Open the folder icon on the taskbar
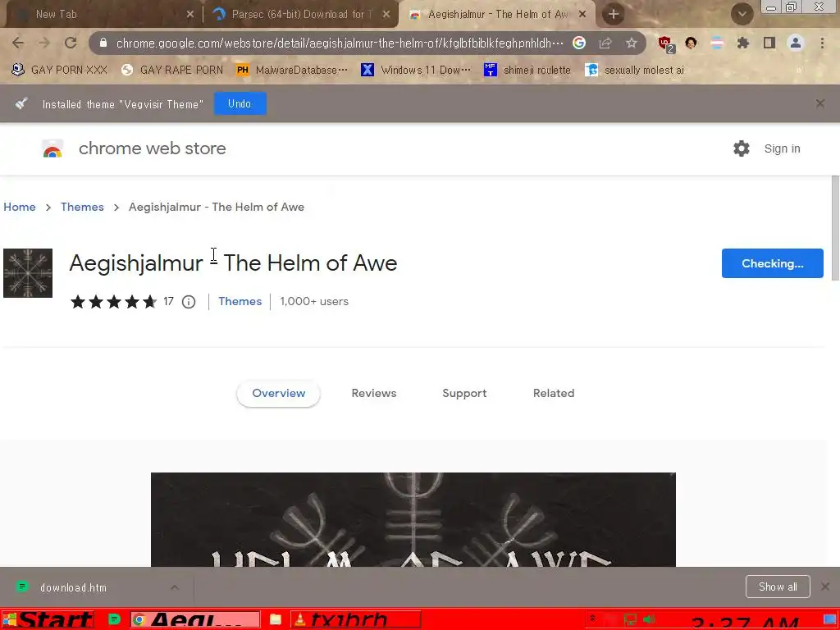The width and height of the screenshot is (840, 630). (276, 620)
